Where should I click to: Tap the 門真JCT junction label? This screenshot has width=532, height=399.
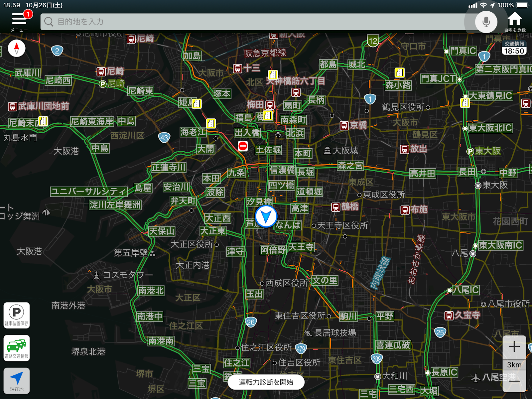click(x=438, y=79)
